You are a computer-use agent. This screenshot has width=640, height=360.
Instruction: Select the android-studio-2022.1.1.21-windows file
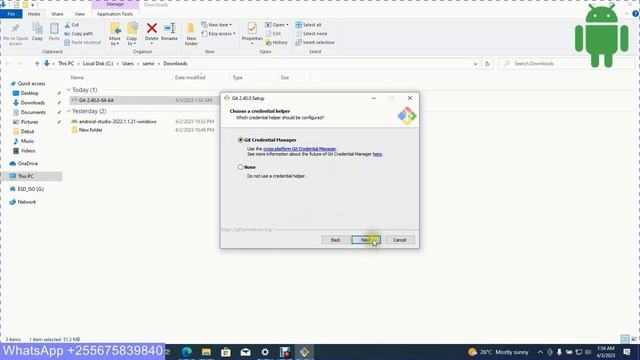[118, 122]
